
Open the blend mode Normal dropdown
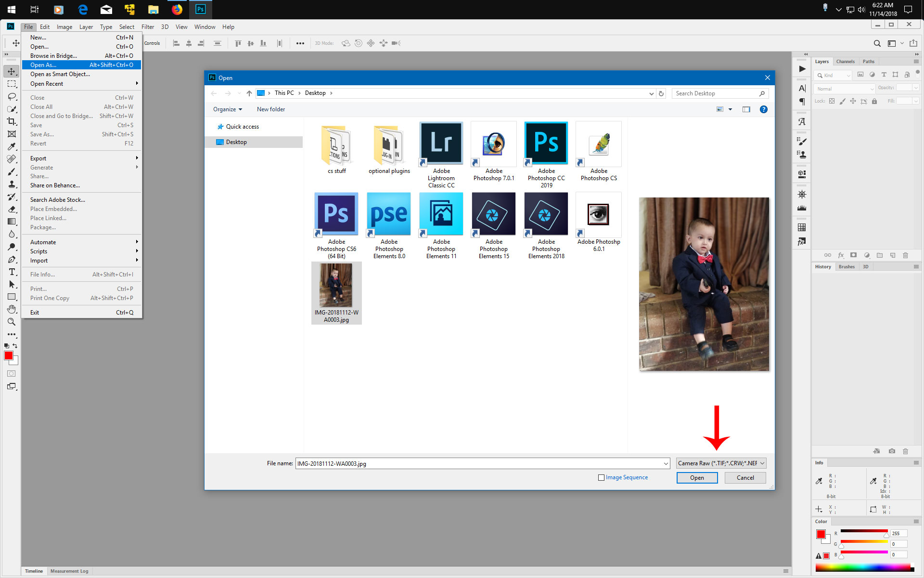845,89
